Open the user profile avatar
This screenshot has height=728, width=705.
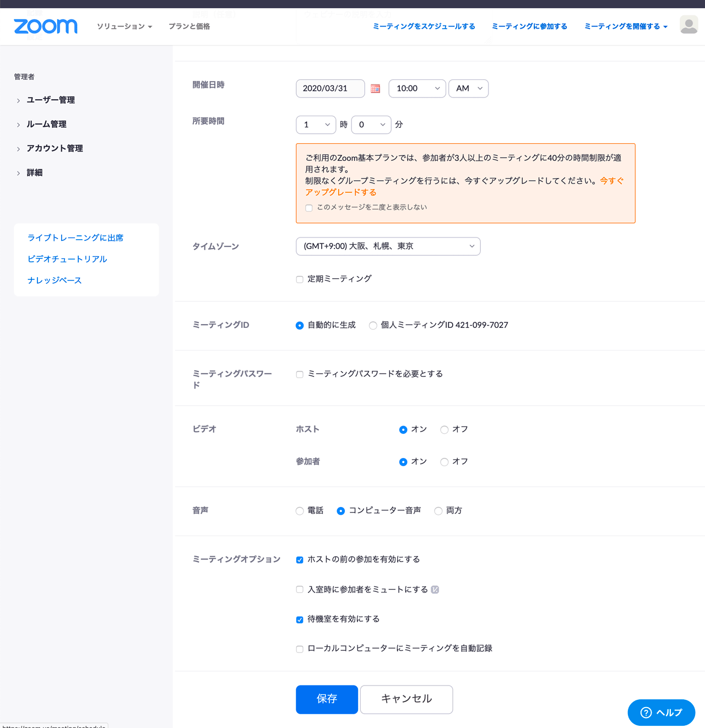pos(689,25)
